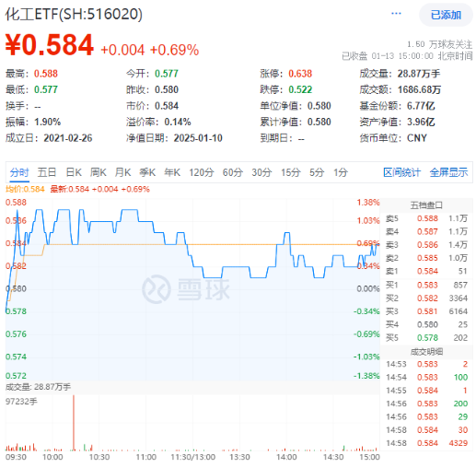The height and width of the screenshot is (468, 476).
Task: Select the 卖5 order row
Action: click(426, 218)
